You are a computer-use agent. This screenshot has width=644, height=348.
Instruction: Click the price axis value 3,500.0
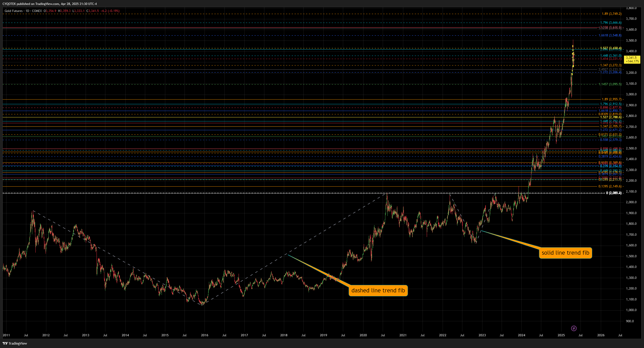631,41
